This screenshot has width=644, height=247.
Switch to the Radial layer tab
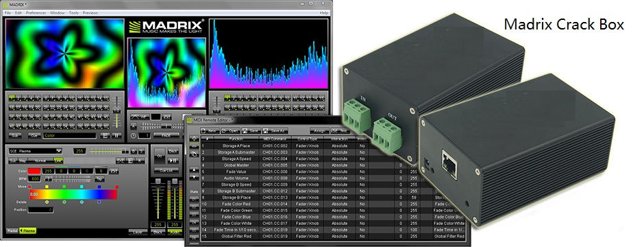point(13,231)
